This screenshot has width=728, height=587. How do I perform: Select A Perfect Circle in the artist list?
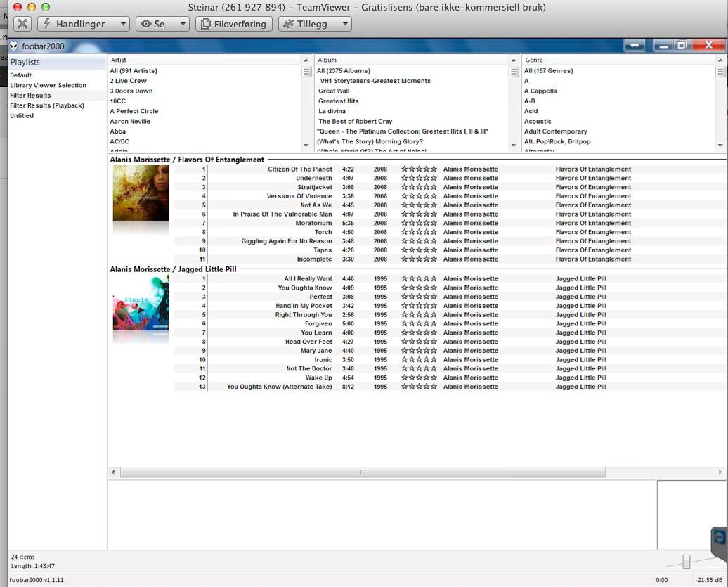[134, 112]
